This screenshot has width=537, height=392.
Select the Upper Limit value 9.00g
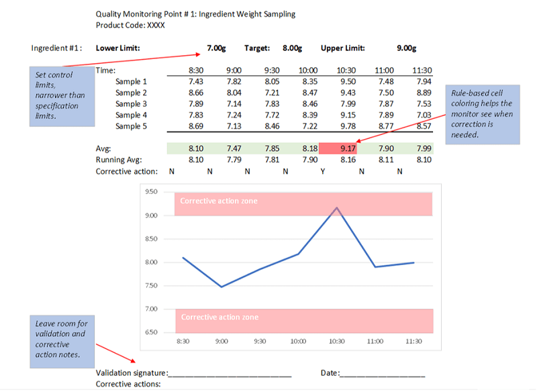point(407,48)
